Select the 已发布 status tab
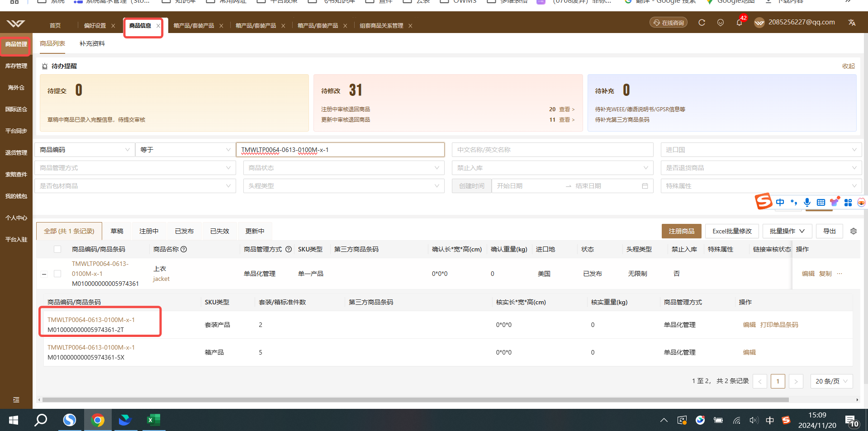The height and width of the screenshot is (431, 868). 184,231
